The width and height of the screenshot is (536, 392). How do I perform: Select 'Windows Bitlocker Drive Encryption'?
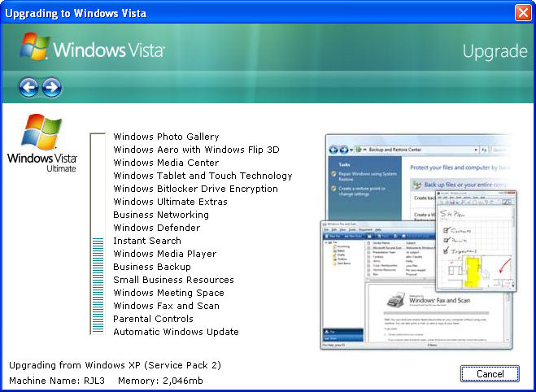click(195, 189)
